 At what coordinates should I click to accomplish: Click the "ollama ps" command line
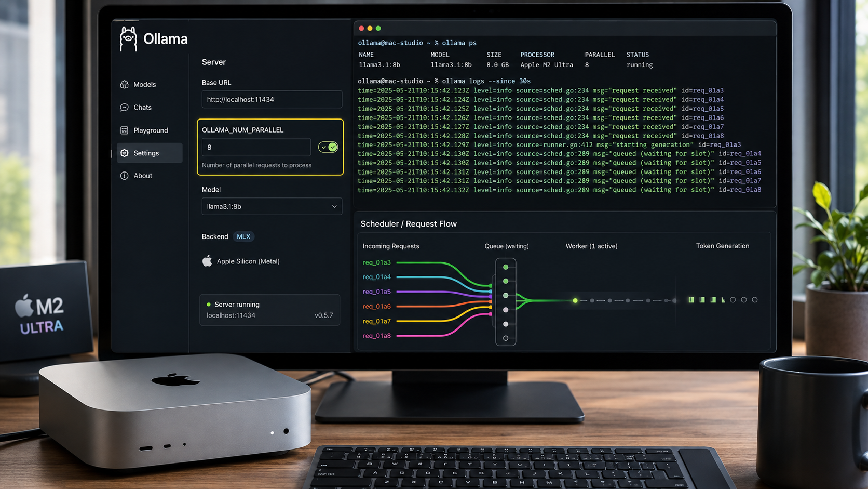pos(417,43)
